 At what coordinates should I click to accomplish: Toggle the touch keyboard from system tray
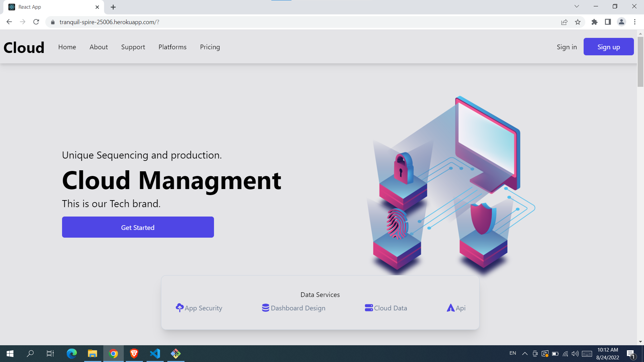(587, 353)
